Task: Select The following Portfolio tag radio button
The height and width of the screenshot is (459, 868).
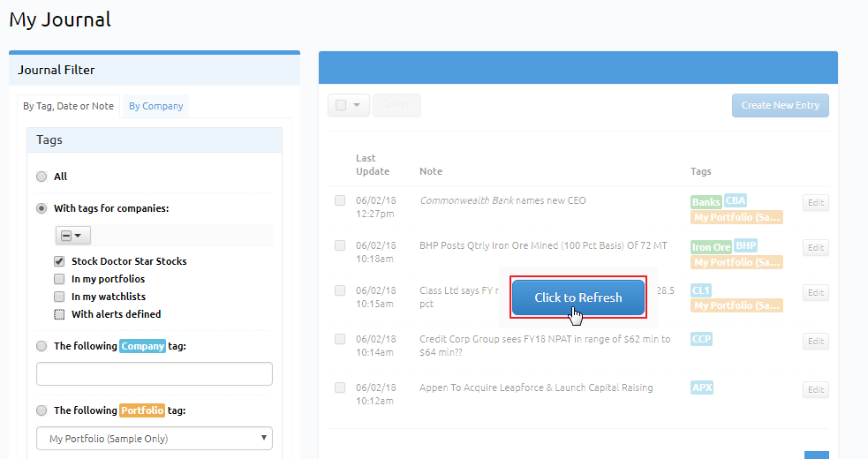Action: 42,410
